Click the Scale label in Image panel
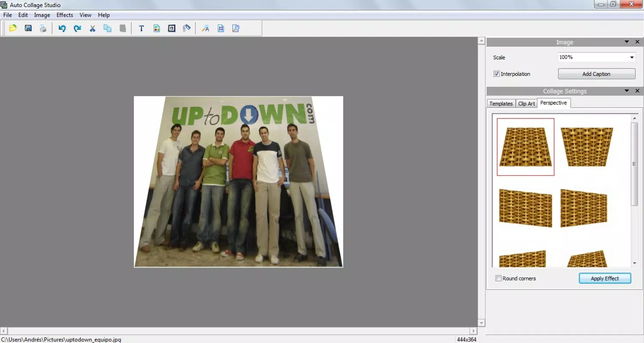 coord(499,57)
